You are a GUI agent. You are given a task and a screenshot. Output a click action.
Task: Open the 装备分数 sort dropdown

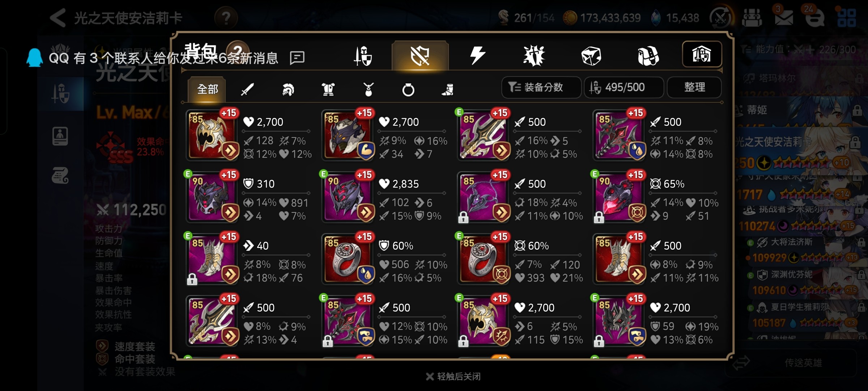541,87
